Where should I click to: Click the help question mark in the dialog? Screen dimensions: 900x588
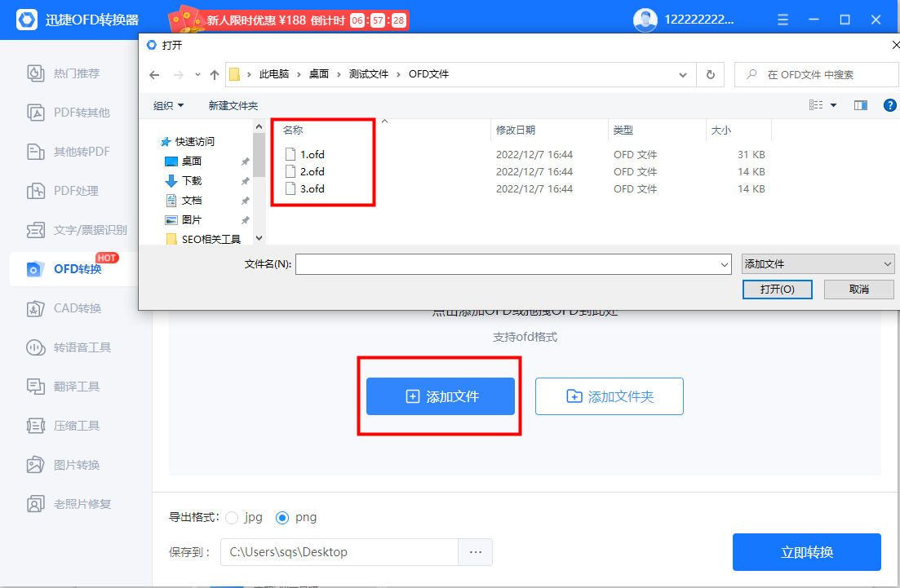(889, 104)
